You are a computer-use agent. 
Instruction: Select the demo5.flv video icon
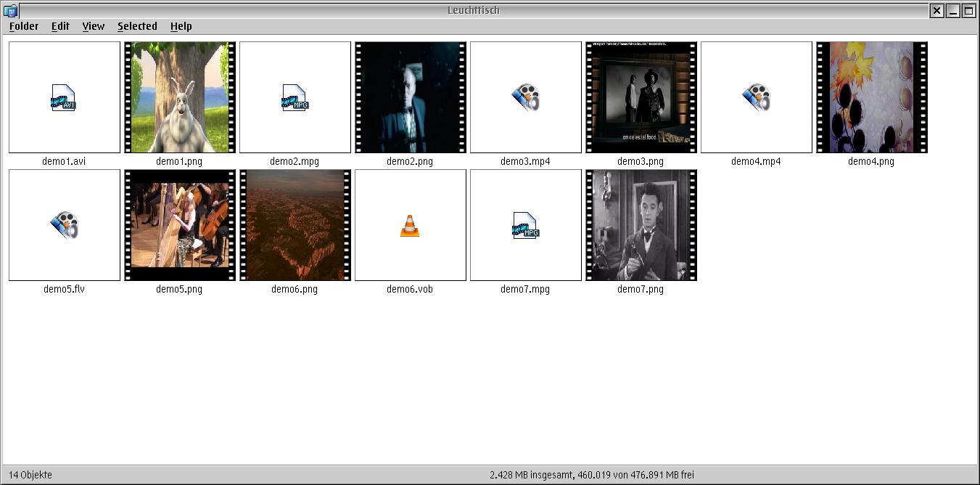(64, 225)
